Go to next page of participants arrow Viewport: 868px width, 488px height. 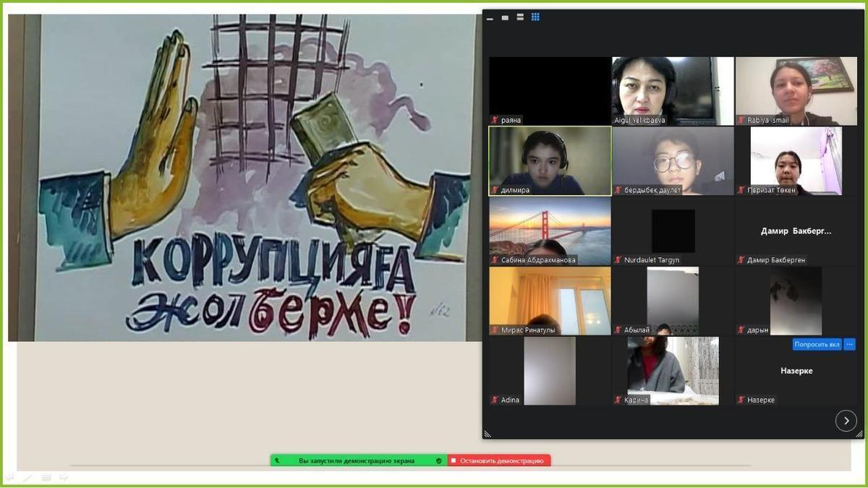click(846, 421)
